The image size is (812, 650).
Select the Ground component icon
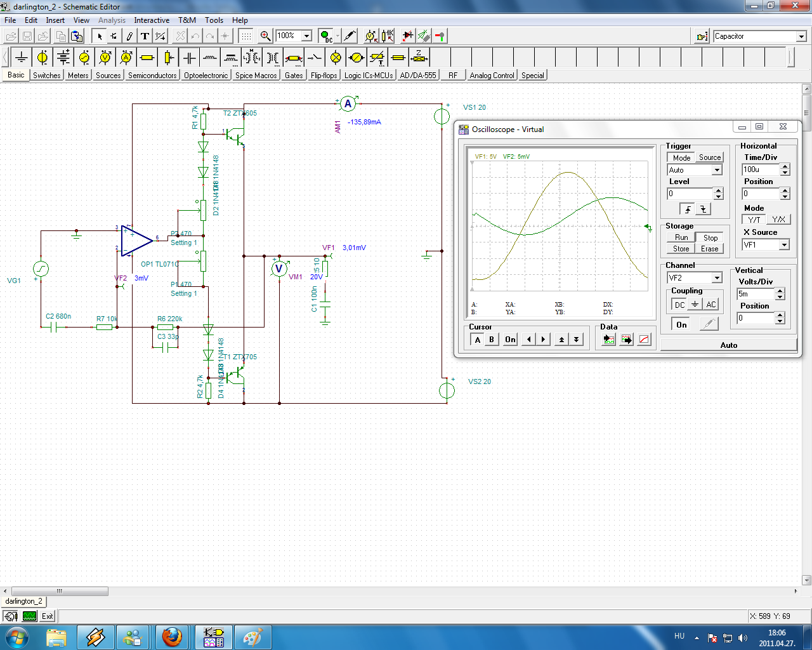point(22,58)
